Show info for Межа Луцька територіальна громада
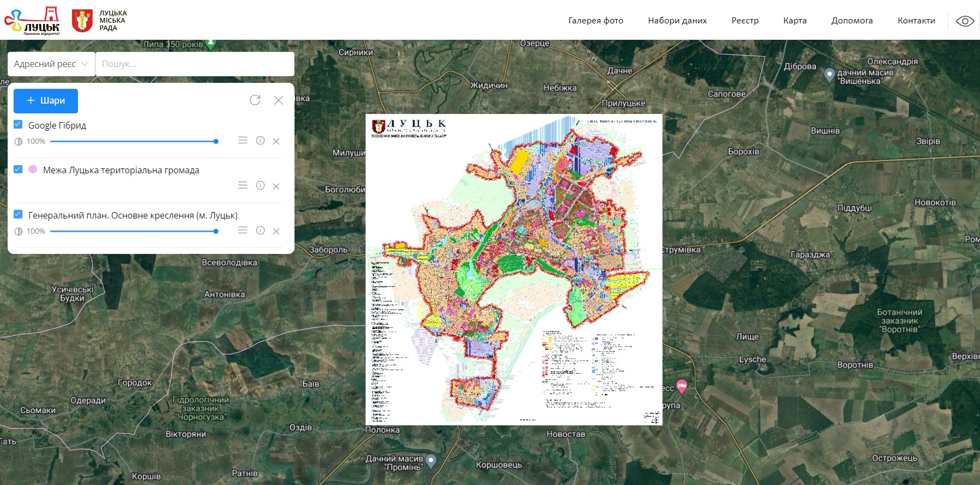The image size is (980, 485). pyautogui.click(x=260, y=185)
